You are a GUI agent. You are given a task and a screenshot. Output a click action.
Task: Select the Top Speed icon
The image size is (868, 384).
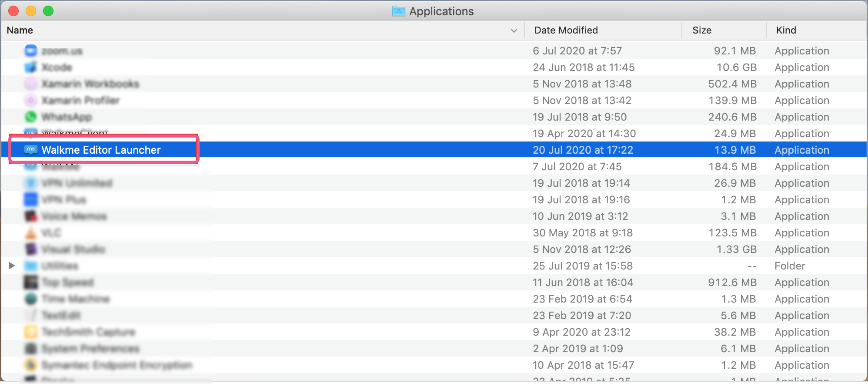coord(30,283)
